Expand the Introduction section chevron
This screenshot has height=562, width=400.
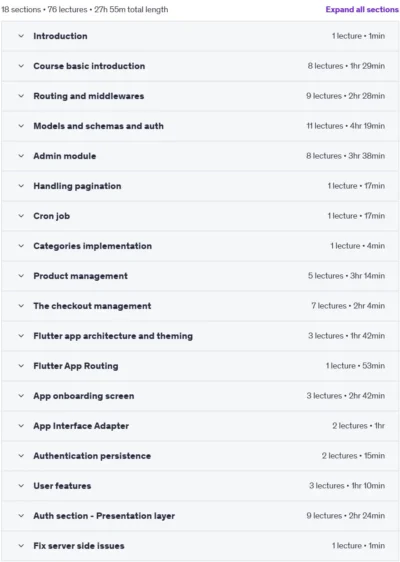tap(21, 36)
